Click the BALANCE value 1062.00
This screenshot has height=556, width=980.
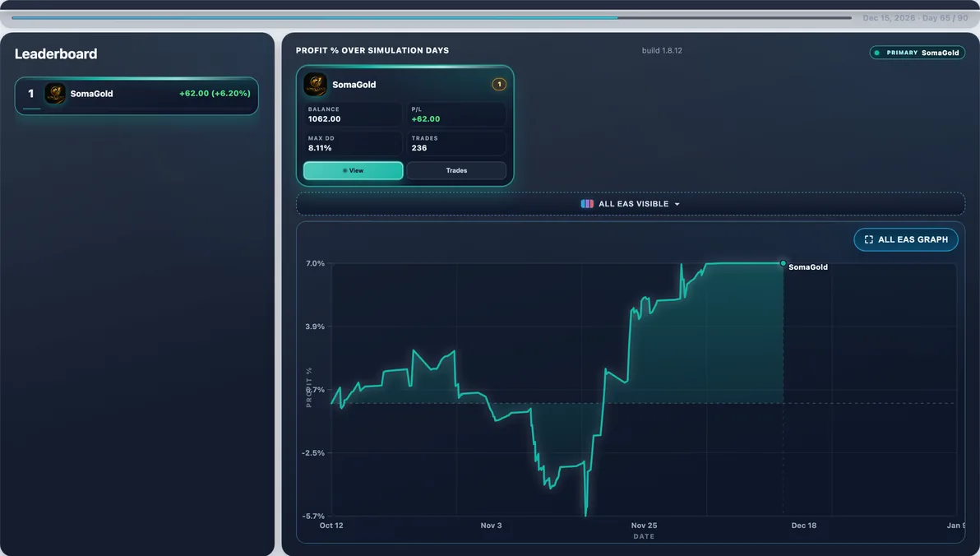pos(325,118)
